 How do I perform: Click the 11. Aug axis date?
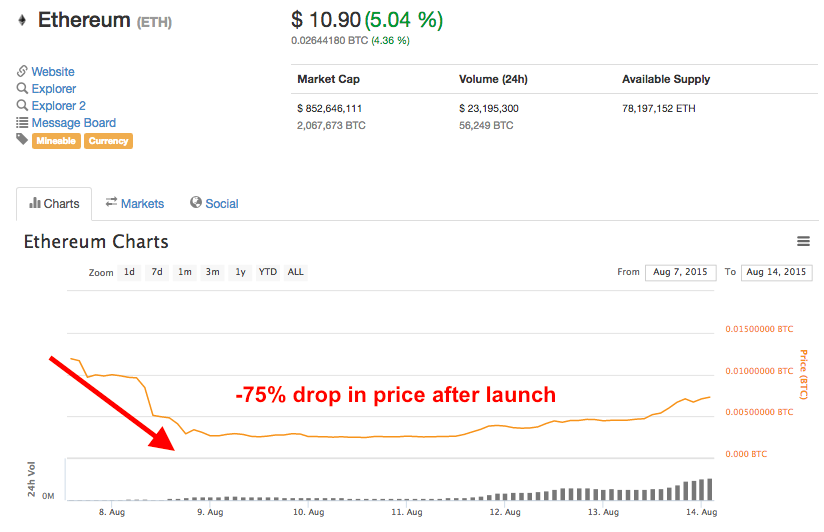tap(407, 512)
